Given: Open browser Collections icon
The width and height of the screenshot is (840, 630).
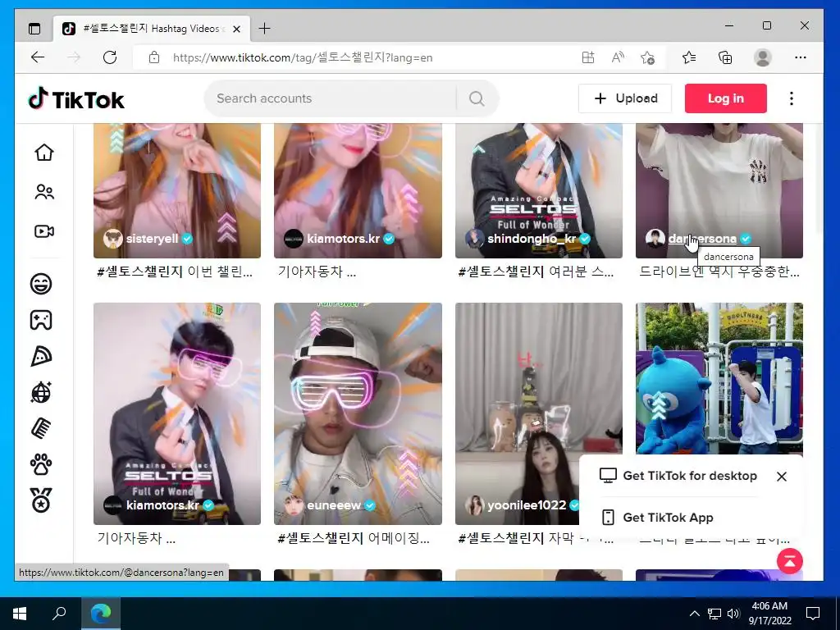Looking at the screenshot, I should pyautogui.click(x=725, y=57).
